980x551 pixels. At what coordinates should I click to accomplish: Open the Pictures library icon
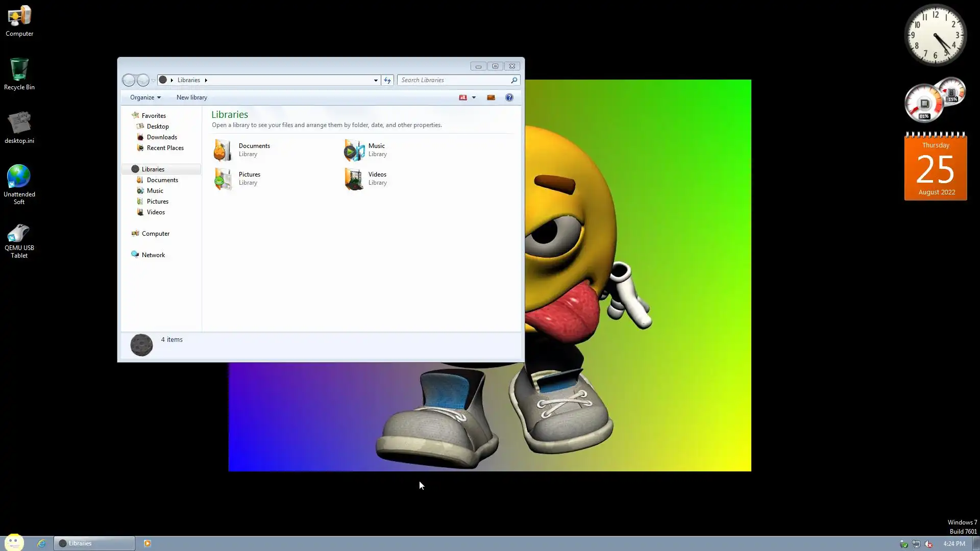(223, 179)
